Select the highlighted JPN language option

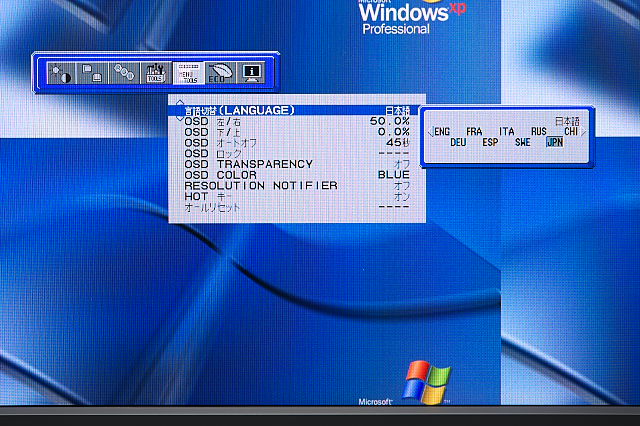pos(554,142)
